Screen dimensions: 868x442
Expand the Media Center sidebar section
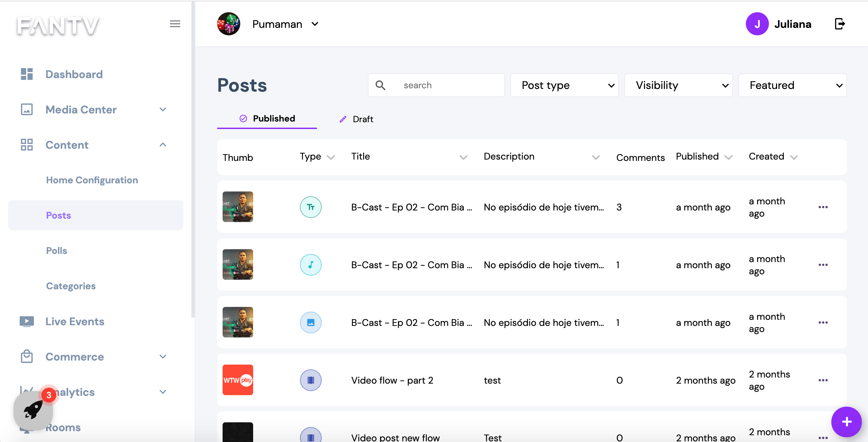[163, 109]
